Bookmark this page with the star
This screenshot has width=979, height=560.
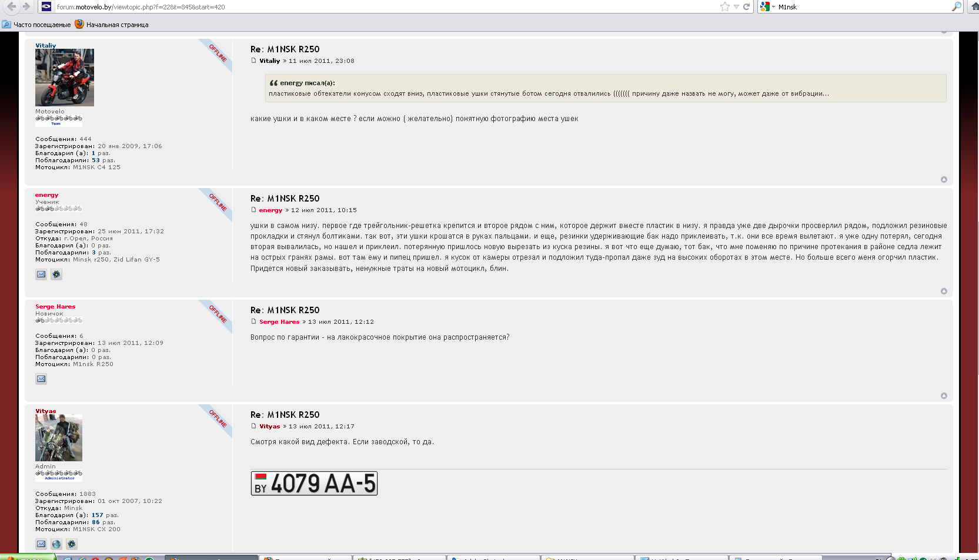pos(724,6)
